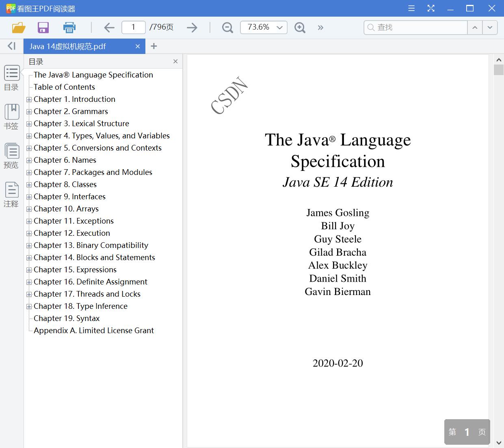Collapse the sidebar with the left-bar arrow
The image size is (504, 448).
12,46
